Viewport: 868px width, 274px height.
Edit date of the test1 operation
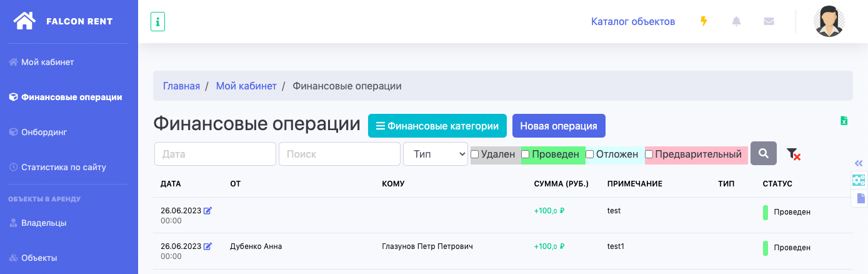[208, 246]
